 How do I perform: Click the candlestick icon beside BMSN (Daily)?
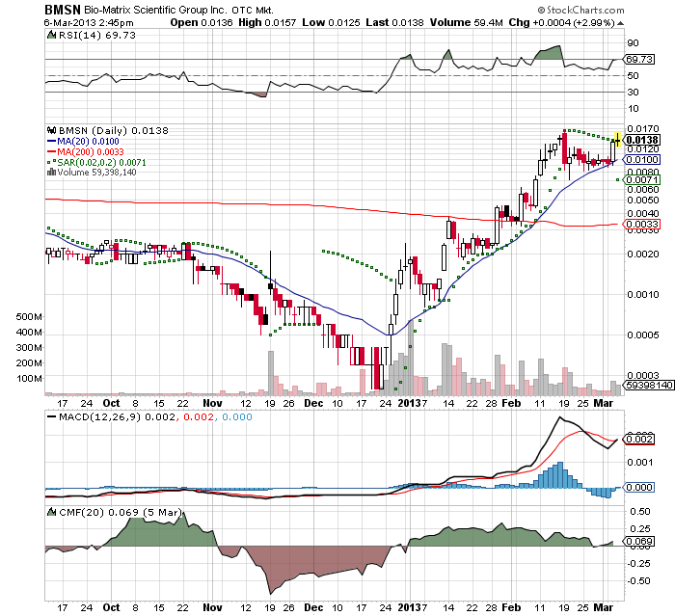51,130
